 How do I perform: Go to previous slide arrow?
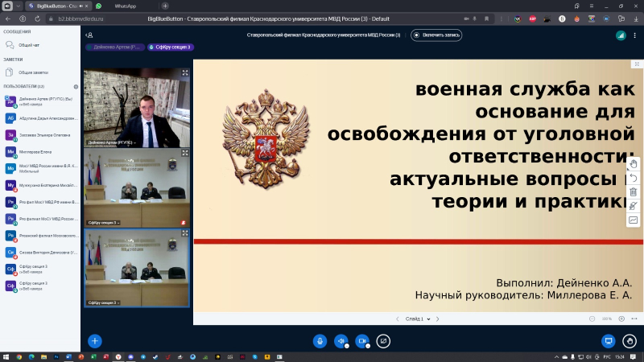tap(397, 319)
